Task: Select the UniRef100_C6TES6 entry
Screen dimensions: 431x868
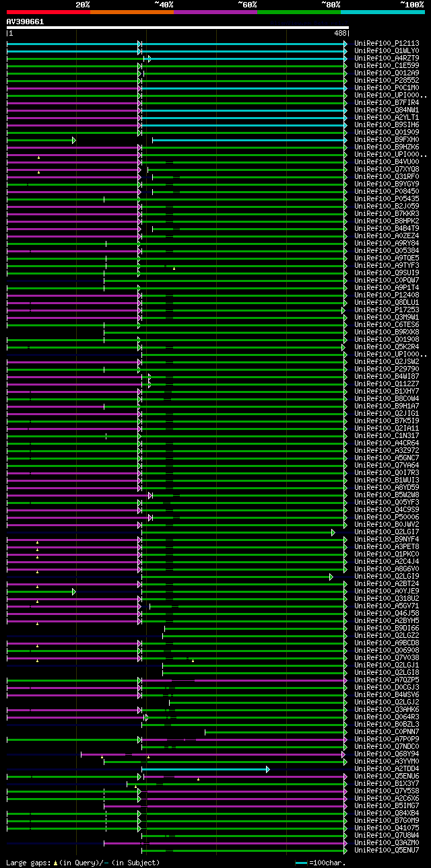Action: pos(387,324)
